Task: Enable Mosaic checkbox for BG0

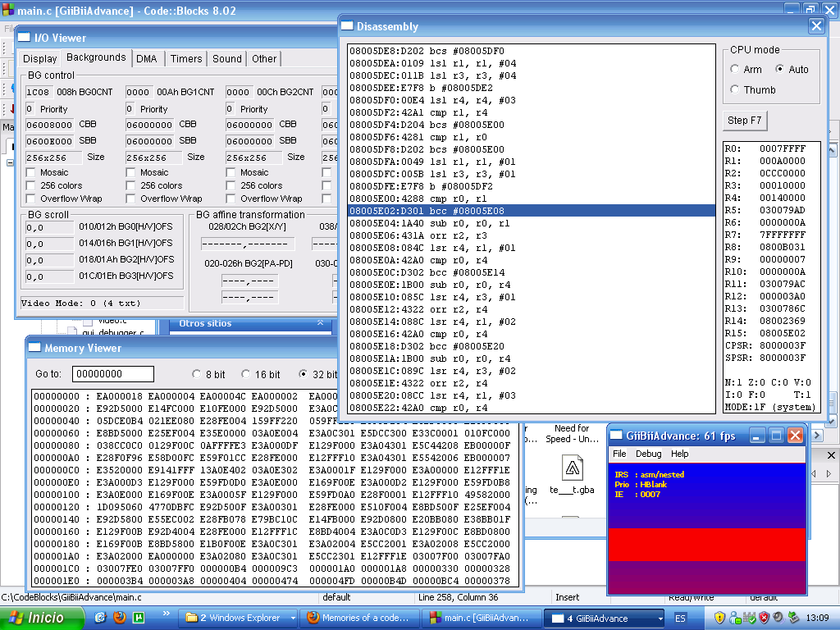Action: point(31,172)
